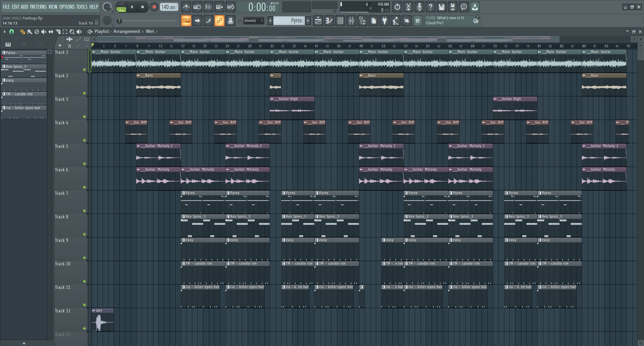Viewport: 644px width, 346px height.
Task: Enable wait for input before recording
Action: click(x=197, y=7)
